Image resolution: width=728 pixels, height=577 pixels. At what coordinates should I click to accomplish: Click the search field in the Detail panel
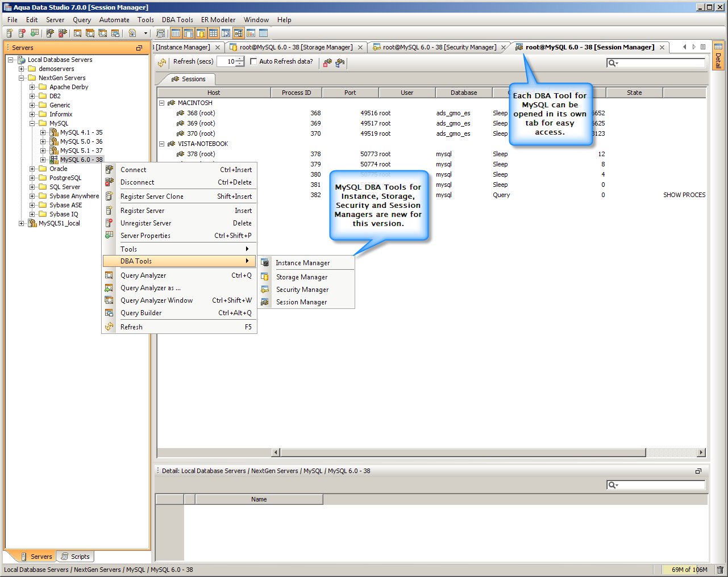click(656, 484)
